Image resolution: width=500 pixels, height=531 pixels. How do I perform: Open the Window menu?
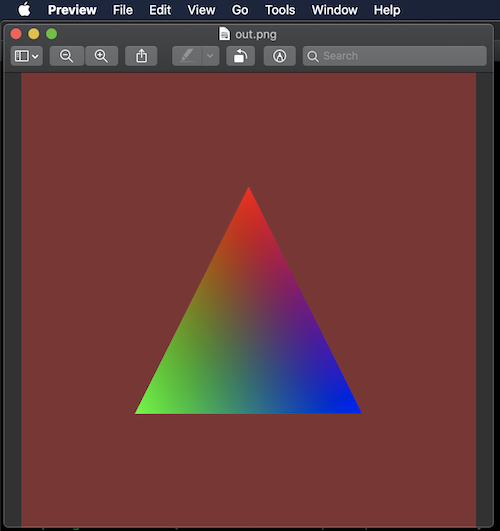pyautogui.click(x=334, y=10)
